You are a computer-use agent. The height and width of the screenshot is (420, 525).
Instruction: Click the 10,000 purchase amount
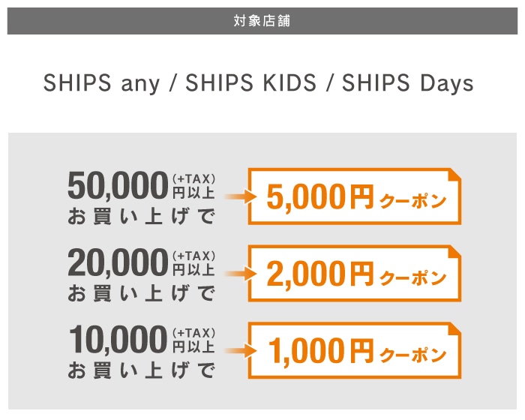[116, 340]
